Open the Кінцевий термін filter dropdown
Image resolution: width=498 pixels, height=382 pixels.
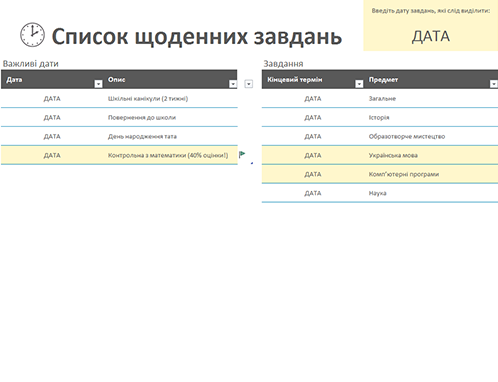359,84
